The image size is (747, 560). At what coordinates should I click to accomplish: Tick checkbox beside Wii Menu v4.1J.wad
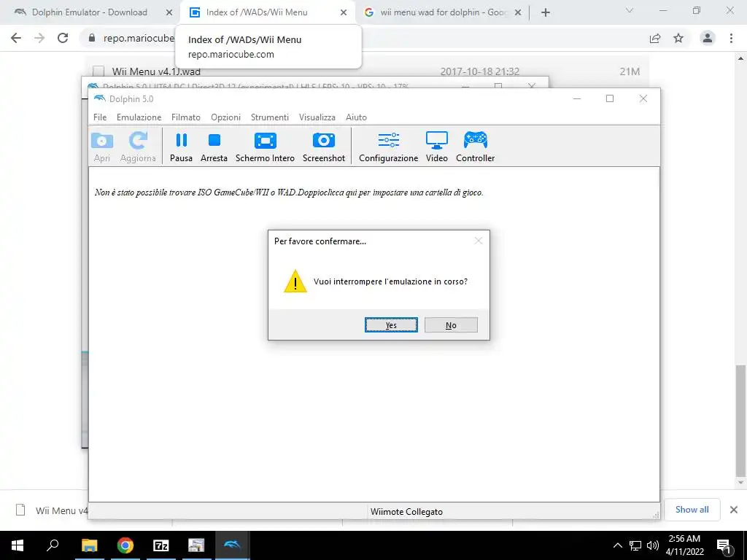tap(98, 71)
